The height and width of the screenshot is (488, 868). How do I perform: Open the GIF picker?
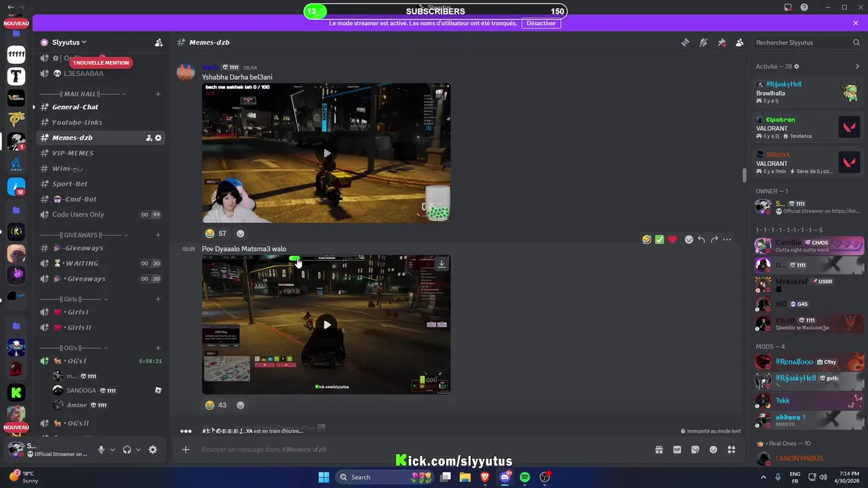(x=677, y=449)
